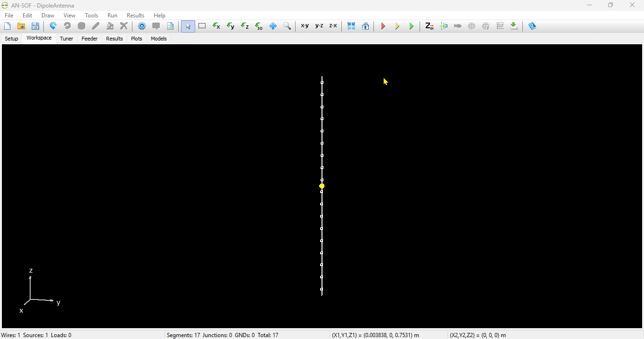
Task: Open the blue gear settings icon
Action: click(142, 26)
